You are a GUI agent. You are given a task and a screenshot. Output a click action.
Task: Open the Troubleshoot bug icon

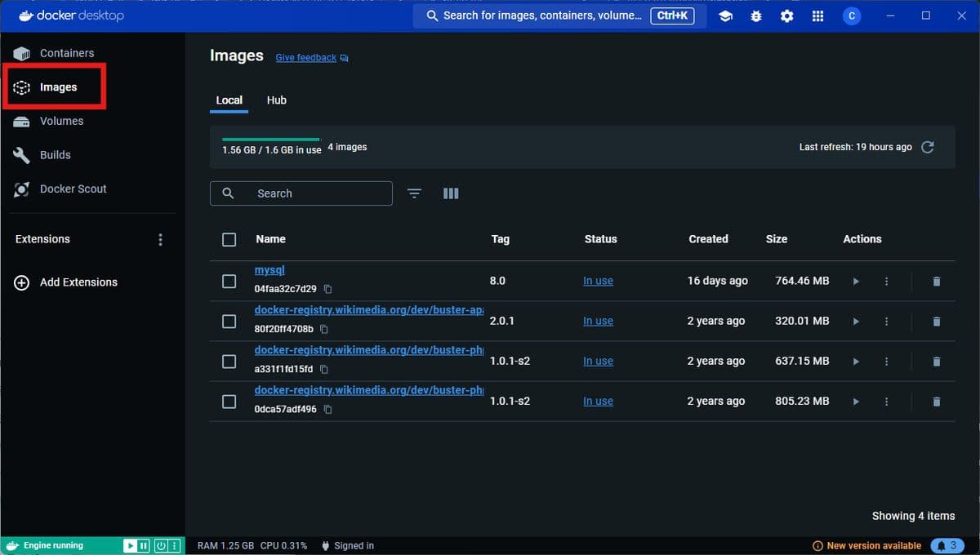(x=756, y=16)
